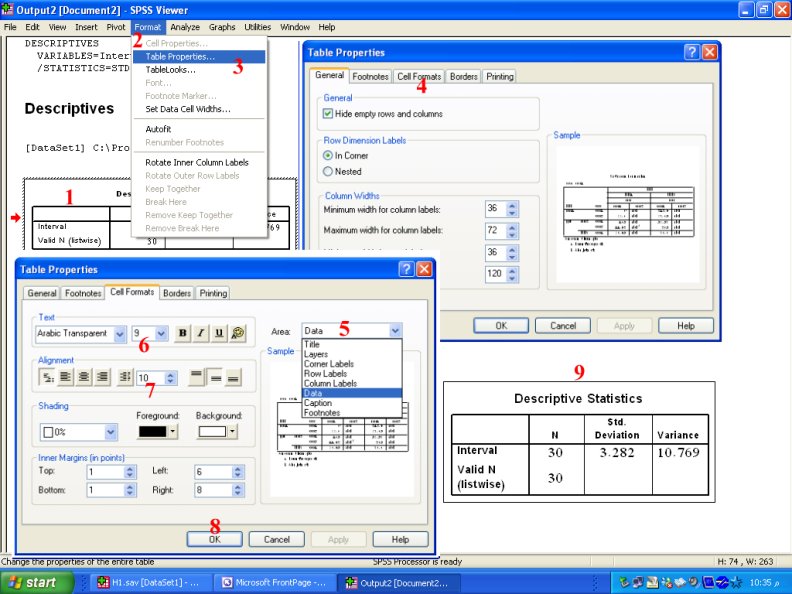Click OK in the dialog with Shading options
The height and width of the screenshot is (594, 792).
[215, 539]
